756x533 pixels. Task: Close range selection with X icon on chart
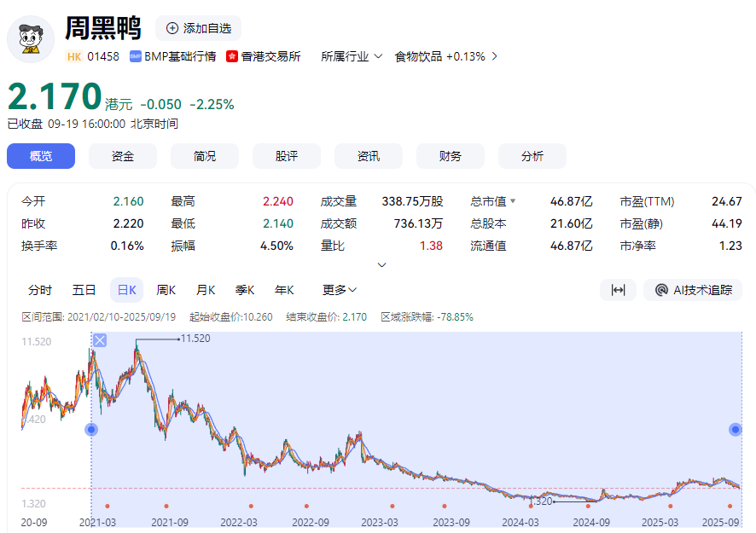click(100, 340)
